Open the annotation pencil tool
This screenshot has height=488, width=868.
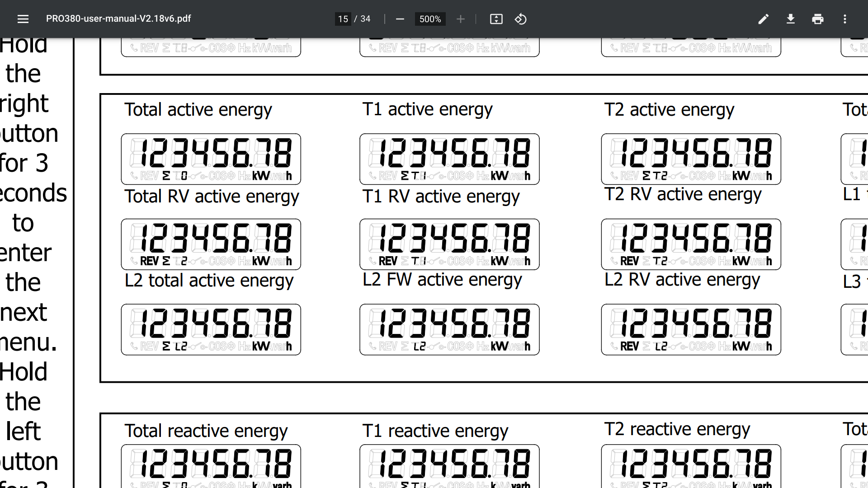[x=763, y=19]
